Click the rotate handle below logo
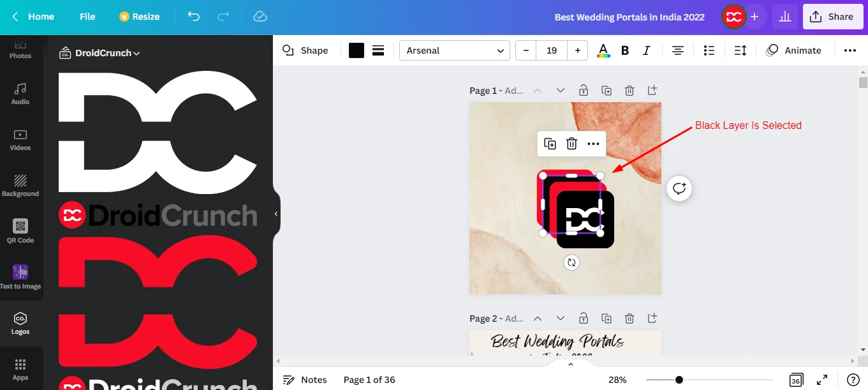Screen dimensions: 868x390 point(571,262)
